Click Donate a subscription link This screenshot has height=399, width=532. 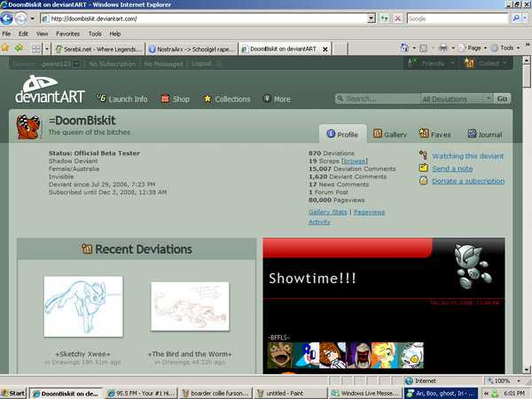pyautogui.click(x=468, y=181)
